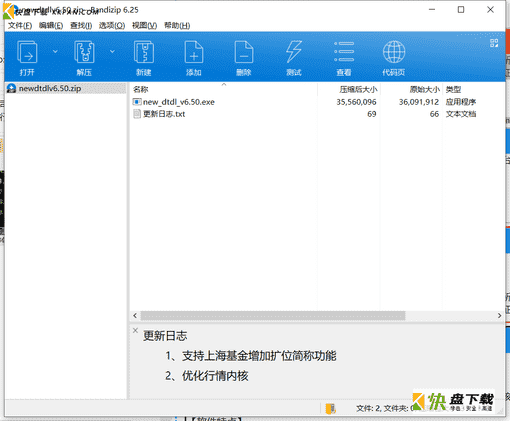Viewport: 510px width, 421px height.
Task: Open the 查找(I) menu
Action: [81, 26]
